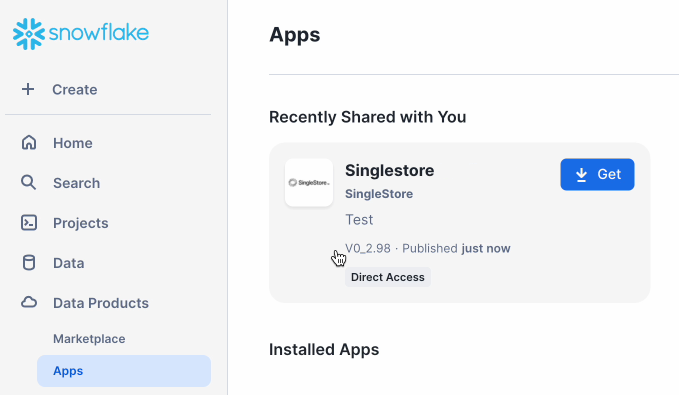The height and width of the screenshot is (395, 679).
Task: Click the Home house icon
Action: 29,142
